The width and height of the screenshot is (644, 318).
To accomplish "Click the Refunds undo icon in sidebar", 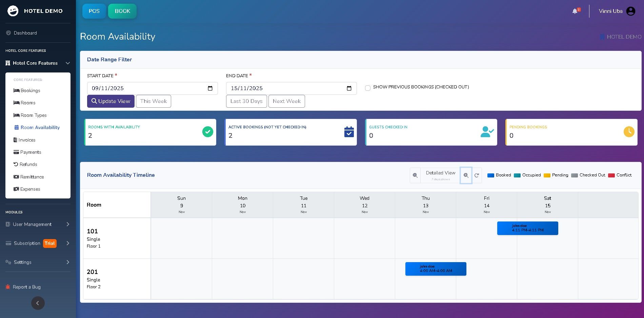I will pos(16,164).
